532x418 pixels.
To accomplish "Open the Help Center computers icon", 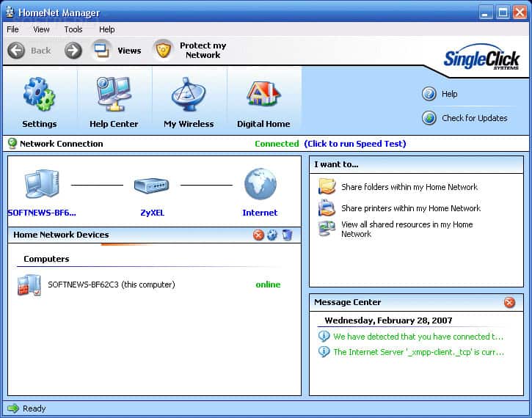I will (114, 95).
